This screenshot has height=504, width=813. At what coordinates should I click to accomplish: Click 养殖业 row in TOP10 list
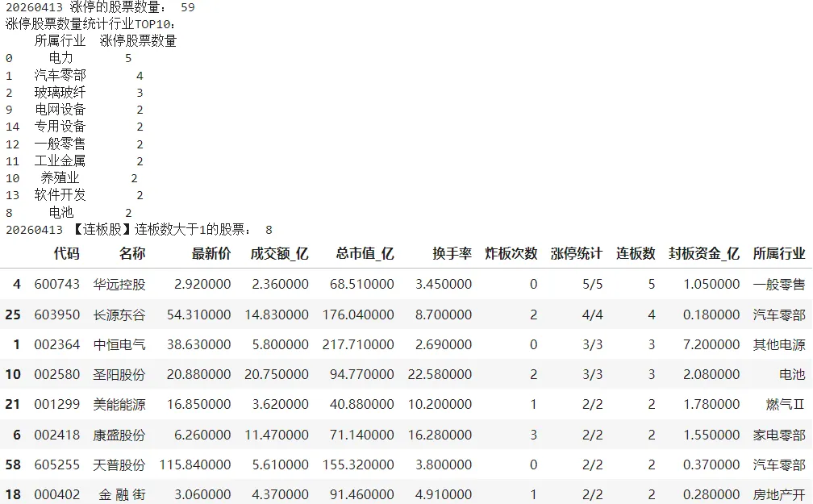pyautogui.click(x=72, y=178)
